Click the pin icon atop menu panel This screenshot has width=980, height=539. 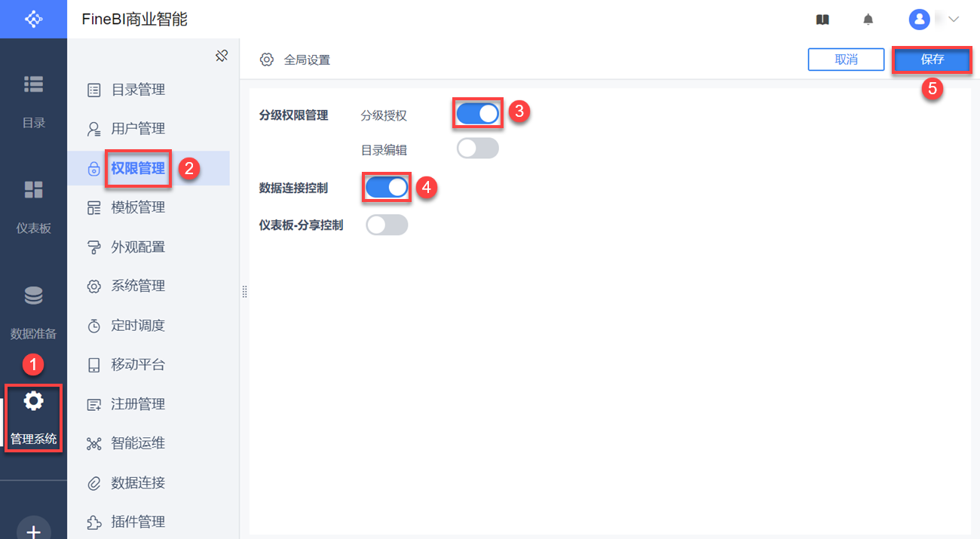pos(222,56)
